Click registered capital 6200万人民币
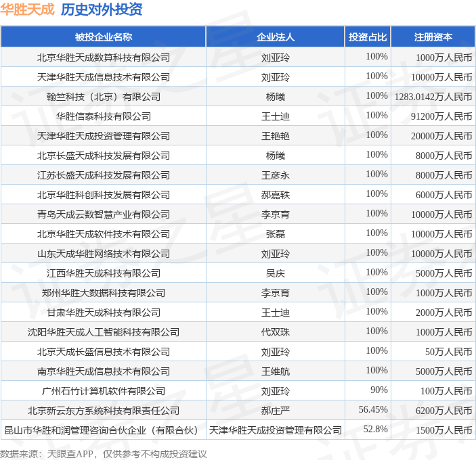Image resolution: width=476 pixels, height=460 pixels. point(443,411)
